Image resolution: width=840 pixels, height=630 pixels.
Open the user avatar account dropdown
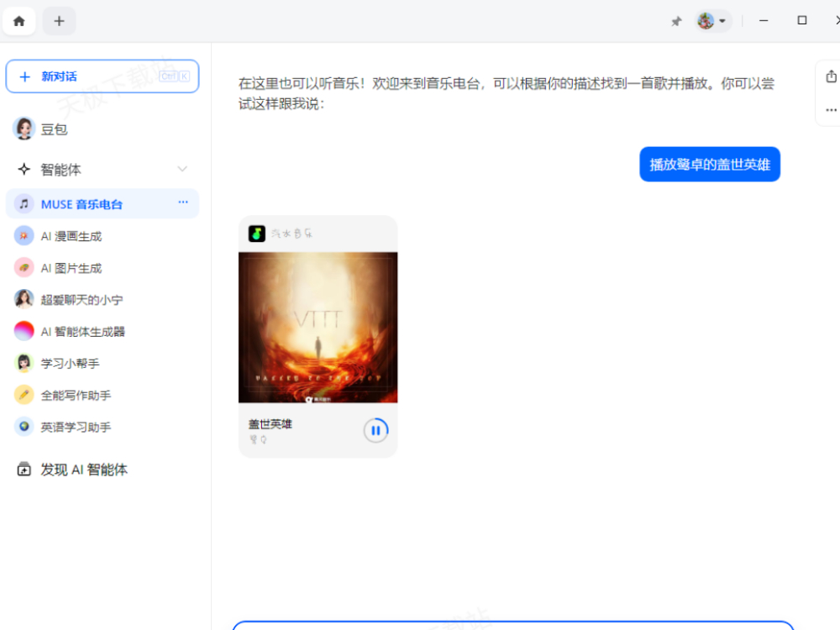pos(713,21)
